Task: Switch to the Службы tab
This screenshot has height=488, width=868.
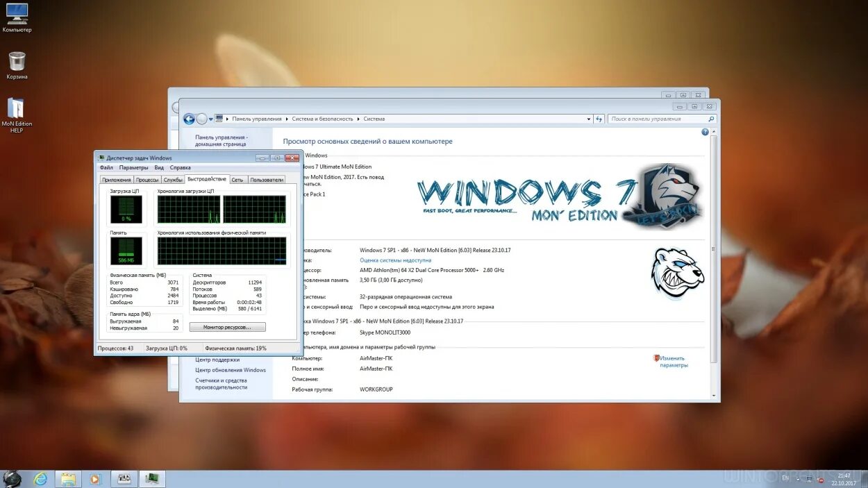Action: point(173,180)
